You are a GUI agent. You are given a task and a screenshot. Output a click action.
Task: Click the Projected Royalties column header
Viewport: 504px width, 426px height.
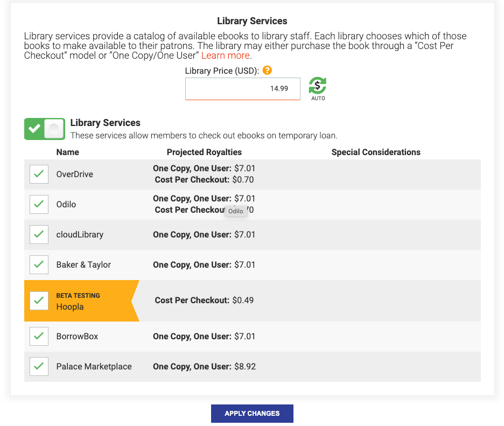(x=204, y=152)
